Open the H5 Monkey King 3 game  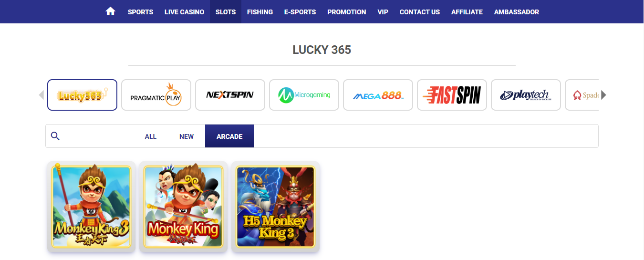276,207
